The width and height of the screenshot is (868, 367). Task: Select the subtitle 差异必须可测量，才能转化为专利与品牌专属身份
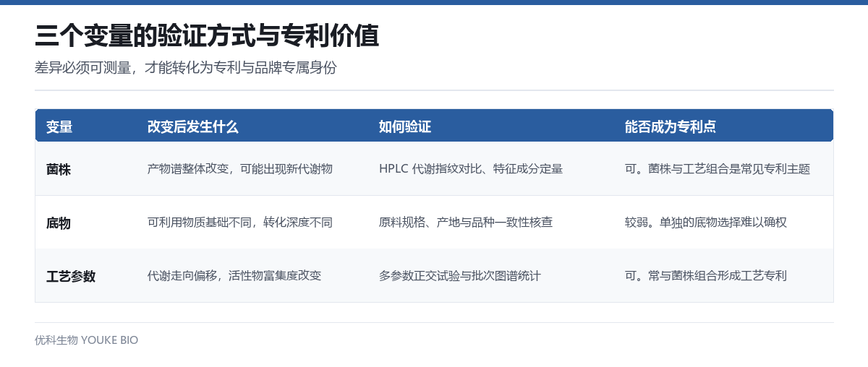point(186,68)
